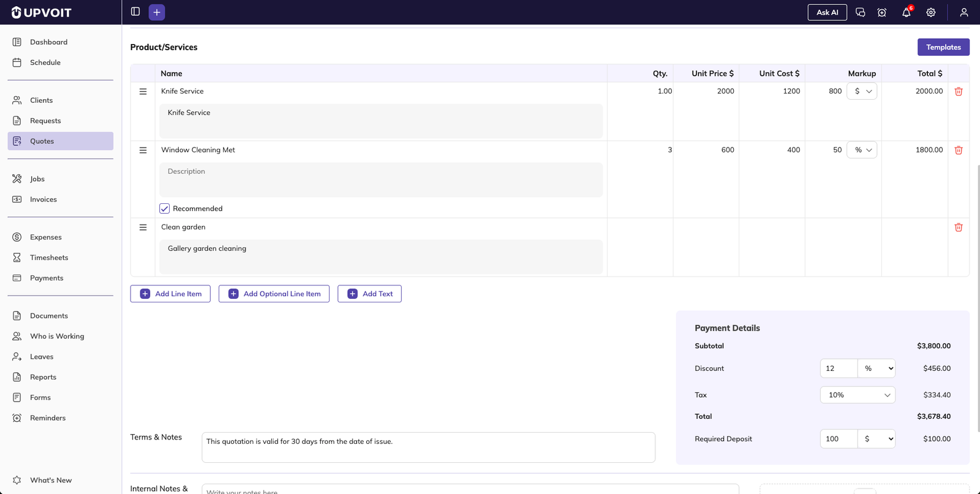The image size is (980, 494).
Task: Open the notifications bell
Action: coord(906,12)
